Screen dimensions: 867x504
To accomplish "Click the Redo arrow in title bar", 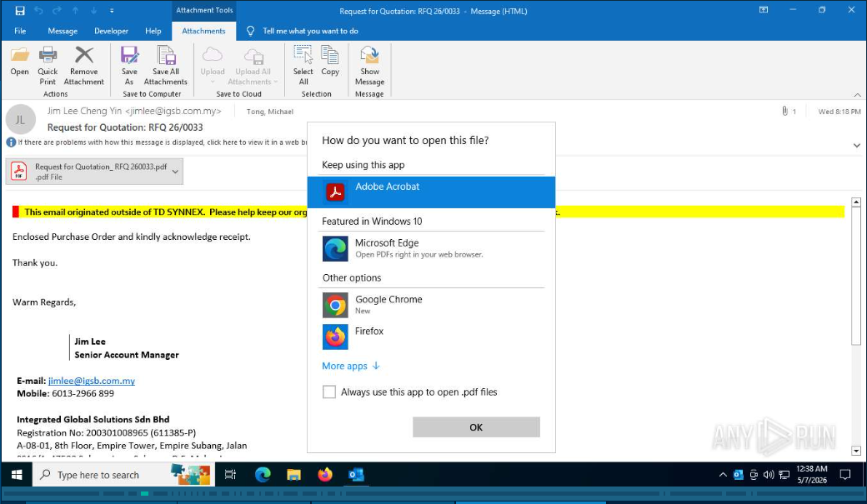I will point(57,11).
